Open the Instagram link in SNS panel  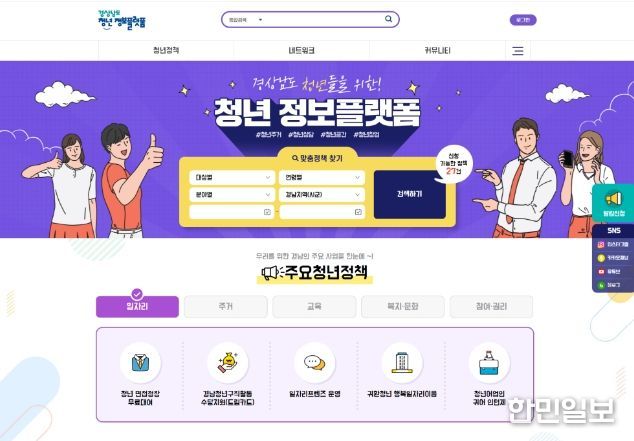point(613,245)
